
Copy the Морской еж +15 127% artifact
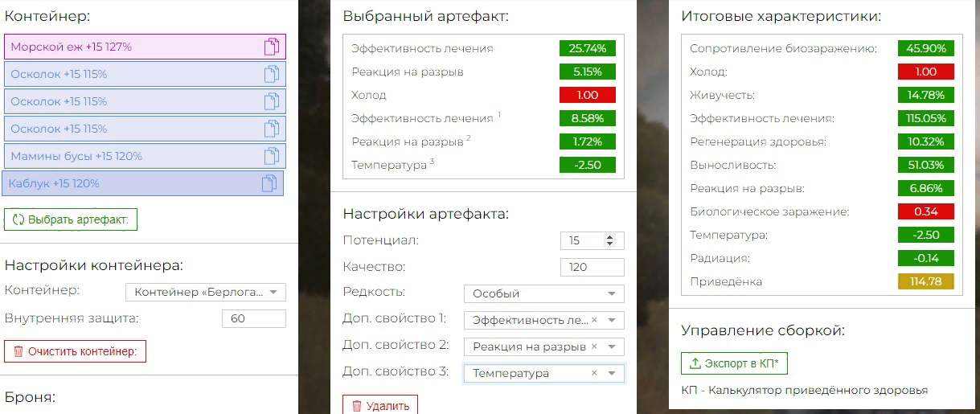coord(272,47)
